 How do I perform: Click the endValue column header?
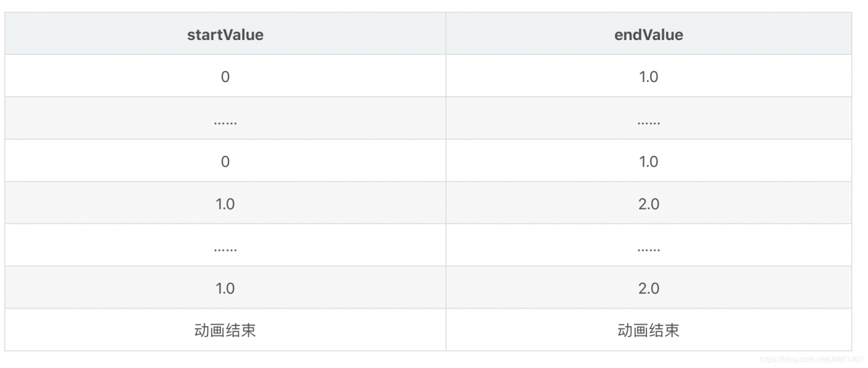648,35
